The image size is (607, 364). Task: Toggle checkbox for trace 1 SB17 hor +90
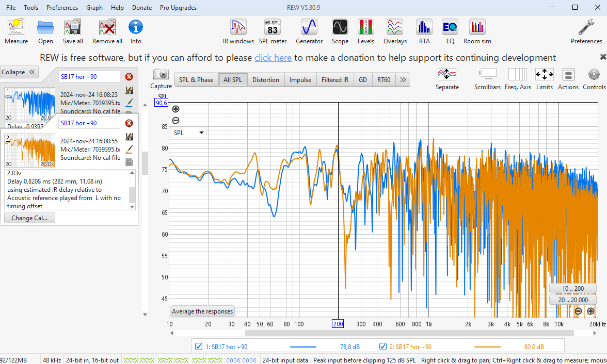[199, 346]
